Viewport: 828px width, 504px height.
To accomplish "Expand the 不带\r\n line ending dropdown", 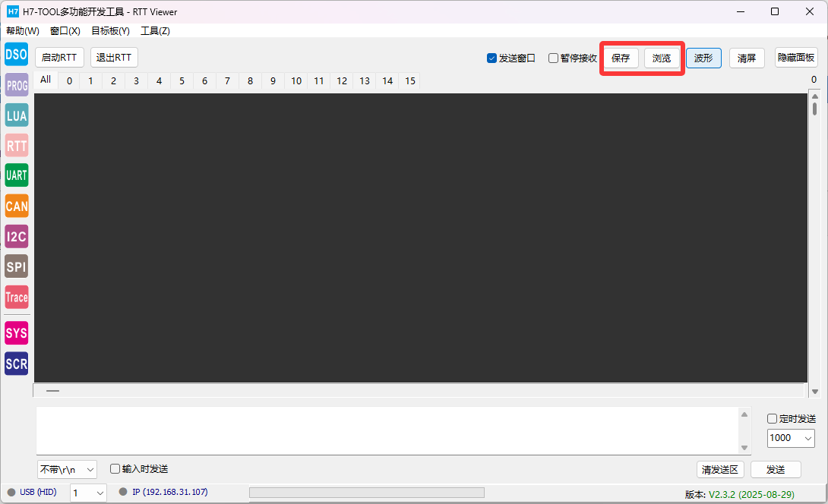I will [67, 470].
